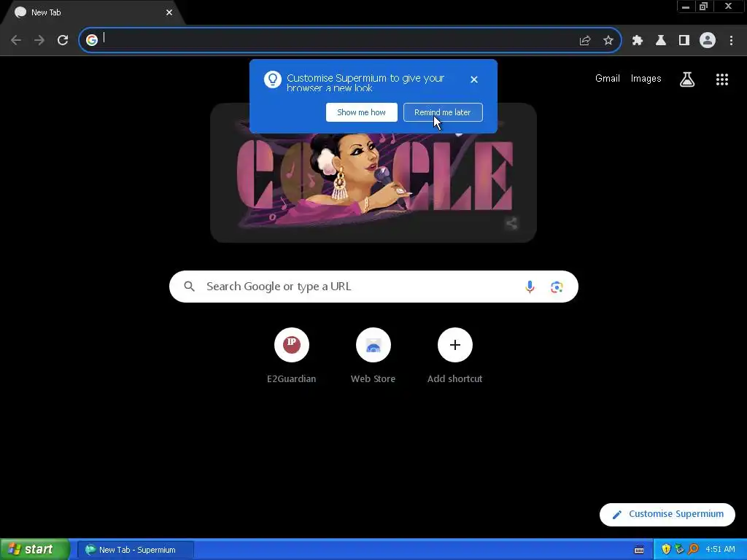Search by image with the Lens icon
The width and height of the screenshot is (747, 560).
click(557, 287)
